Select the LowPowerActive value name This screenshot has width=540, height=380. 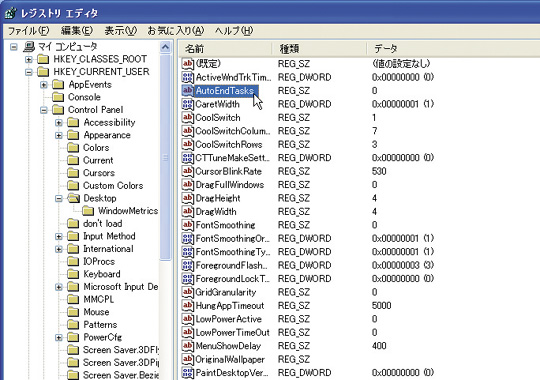pos(228,319)
